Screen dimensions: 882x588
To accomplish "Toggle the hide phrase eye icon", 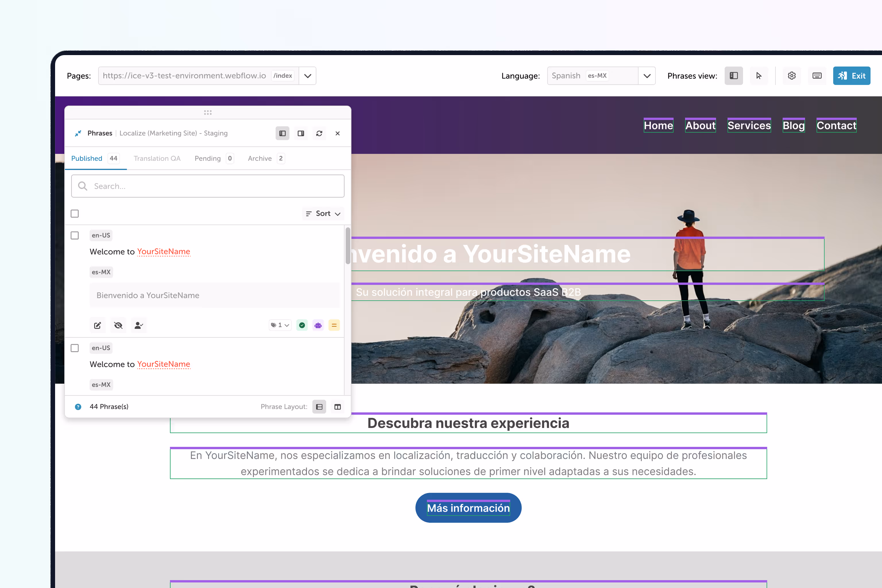I will (x=118, y=325).
